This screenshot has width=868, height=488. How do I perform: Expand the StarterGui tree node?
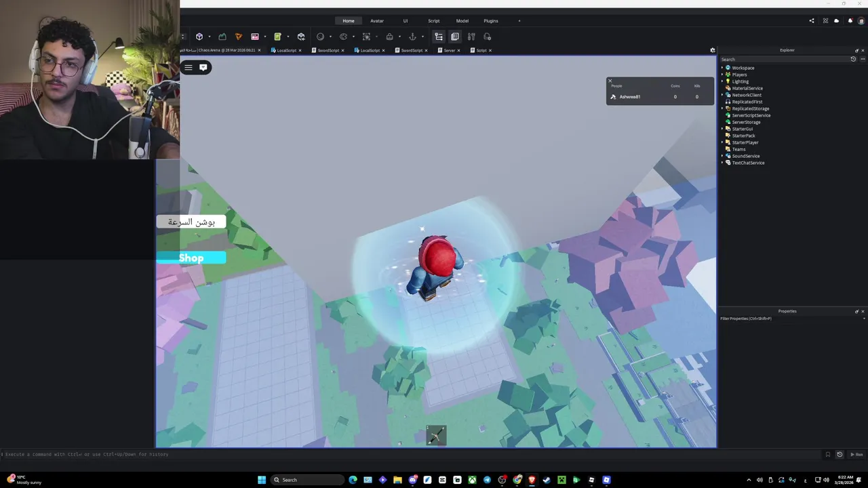722,129
